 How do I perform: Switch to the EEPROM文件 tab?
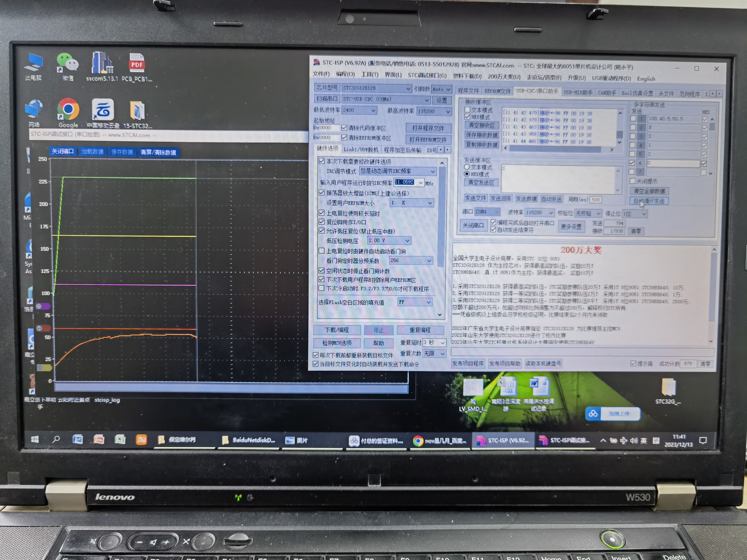coord(498,91)
